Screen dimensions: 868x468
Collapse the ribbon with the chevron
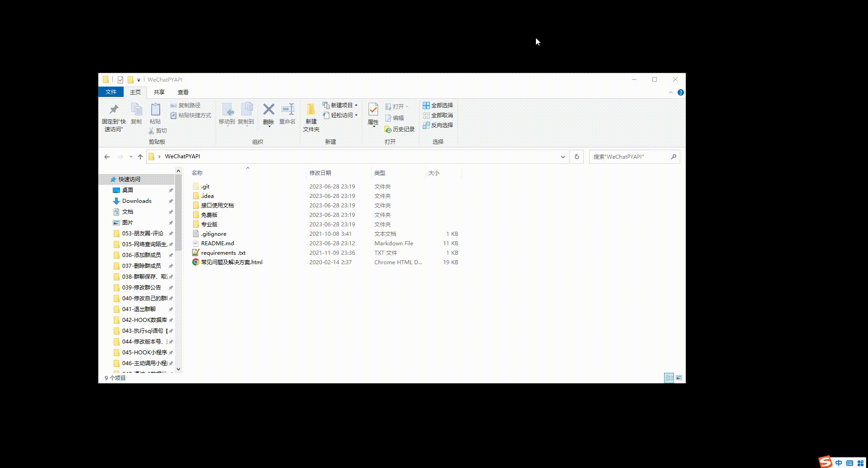point(671,92)
